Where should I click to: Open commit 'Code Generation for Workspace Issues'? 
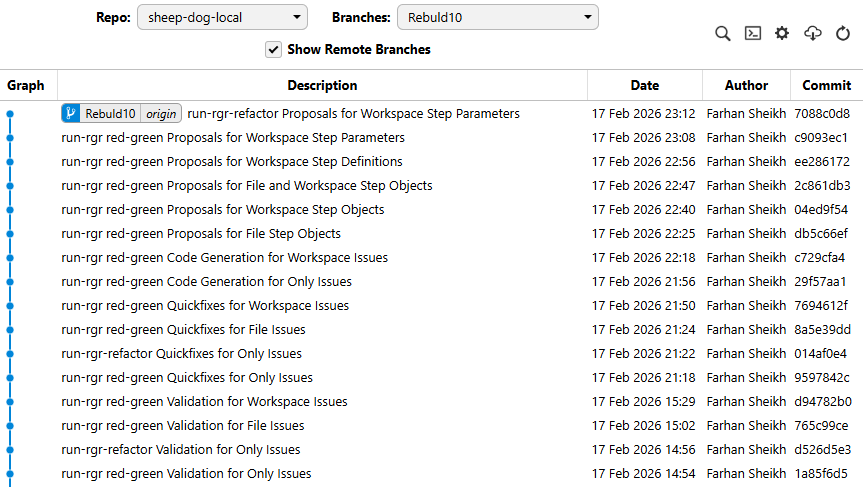[x=224, y=258]
